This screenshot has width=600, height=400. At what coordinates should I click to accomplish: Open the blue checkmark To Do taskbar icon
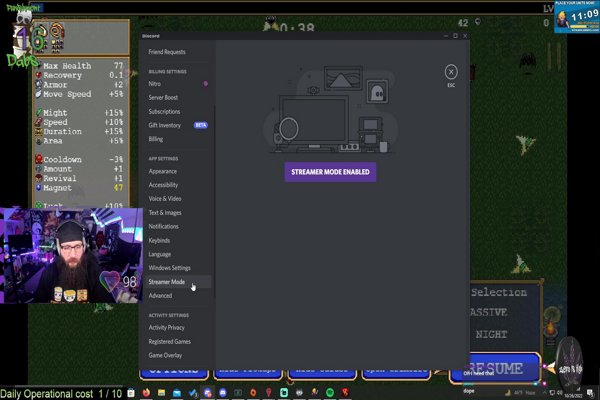(192, 393)
